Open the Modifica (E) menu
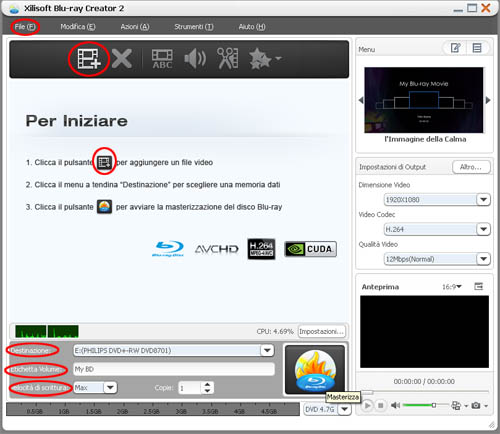500x434 pixels. click(78, 27)
